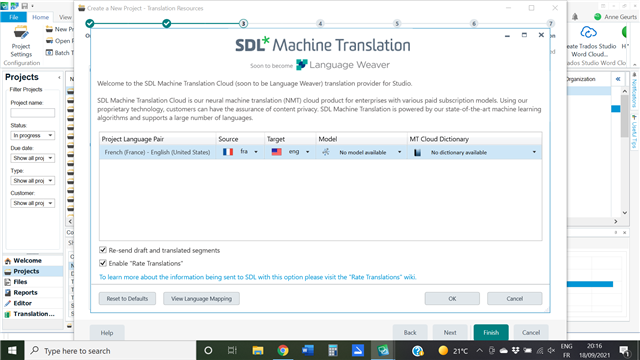Click the MT Cloud Dictionary book icon
Screen dimensions: 640x360
tap(417, 152)
